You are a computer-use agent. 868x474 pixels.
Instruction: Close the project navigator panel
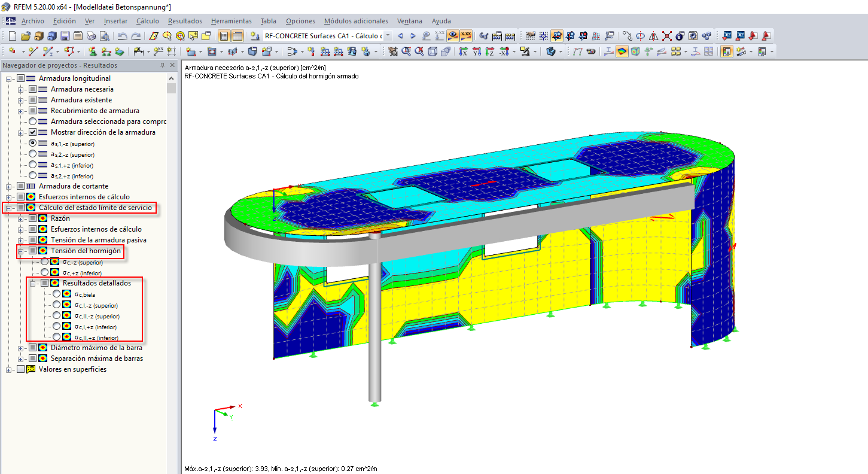[x=172, y=65]
